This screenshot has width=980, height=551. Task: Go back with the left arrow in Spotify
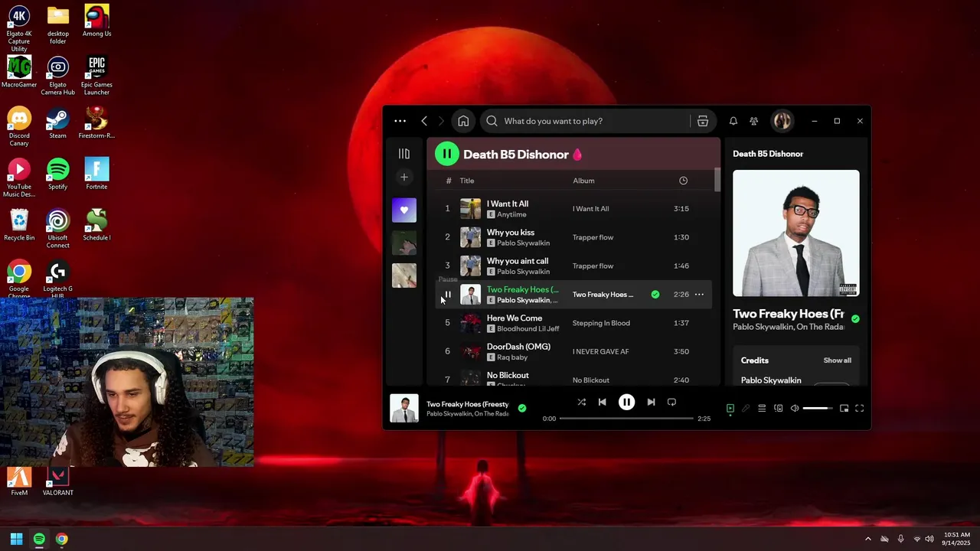point(424,121)
